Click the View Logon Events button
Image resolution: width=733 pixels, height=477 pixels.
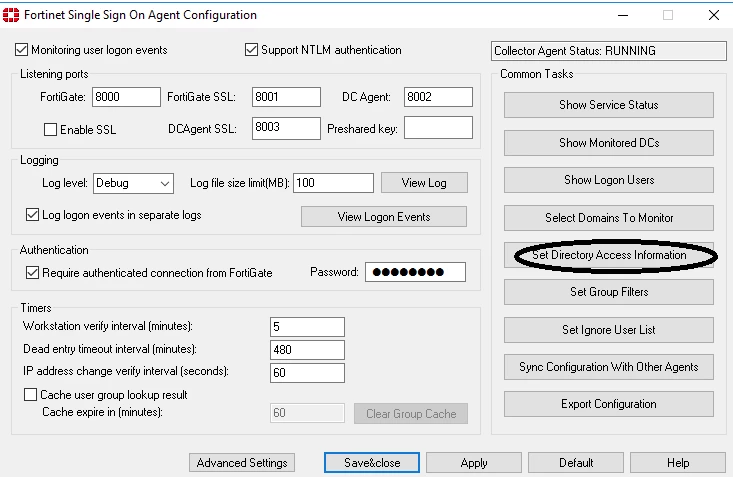[x=384, y=217]
